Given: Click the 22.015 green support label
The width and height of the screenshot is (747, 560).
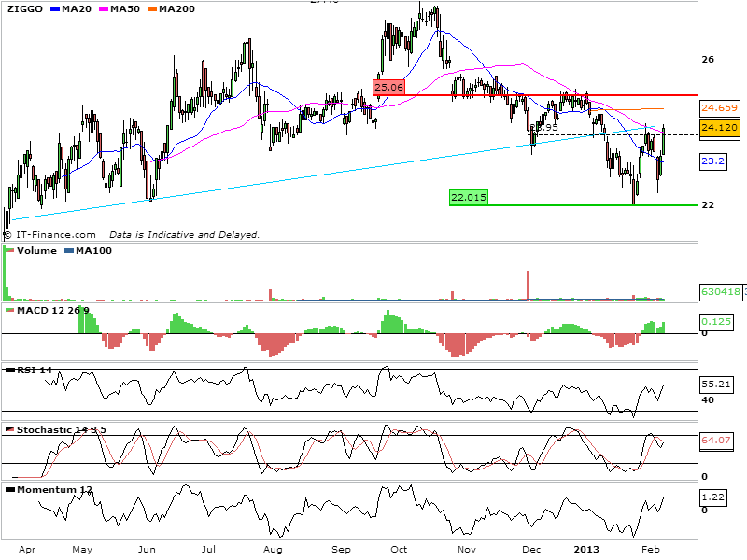Looking at the screenshot, I should pos(469,197).
